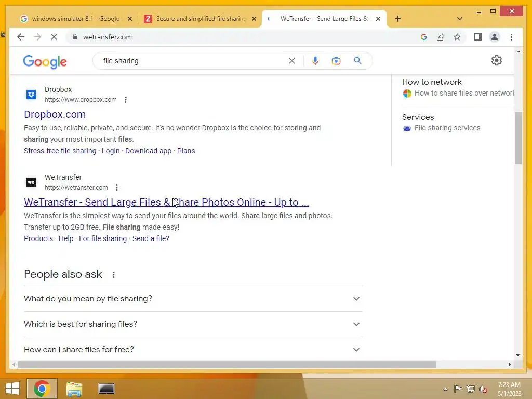Open Chrome three-dot menu
The height and width of the screenshot is (399, 532).
[x=511, y=37]
